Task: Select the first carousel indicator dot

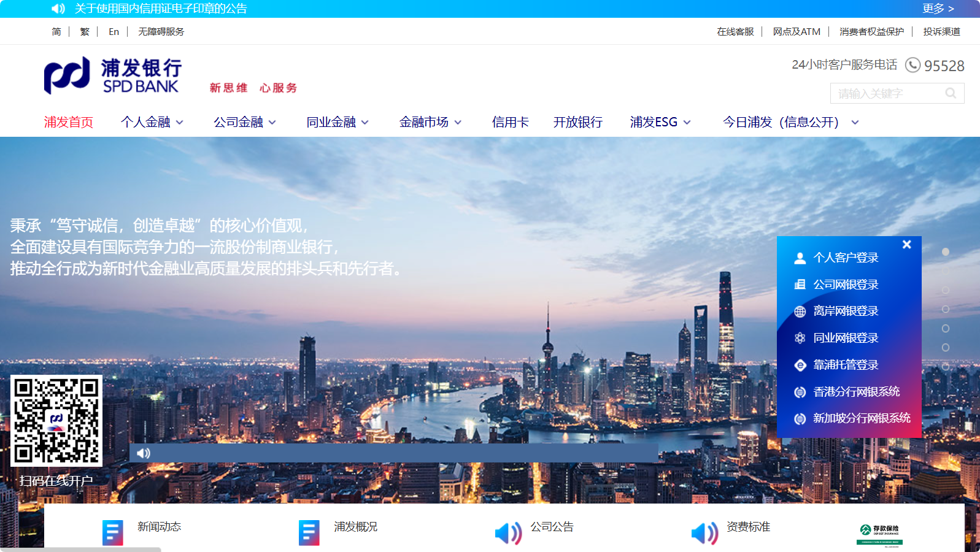Action: (x=946, y=252)
